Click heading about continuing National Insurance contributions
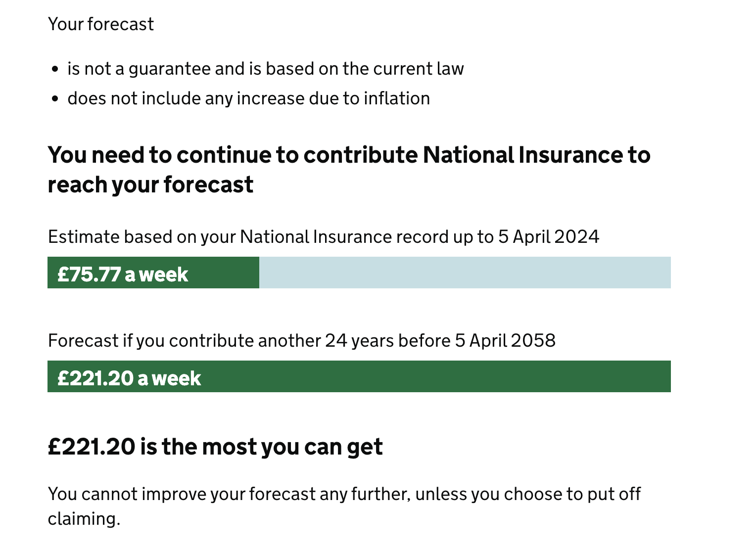The image size is (756, 549). pyautogui.click(x=349, y=170)
